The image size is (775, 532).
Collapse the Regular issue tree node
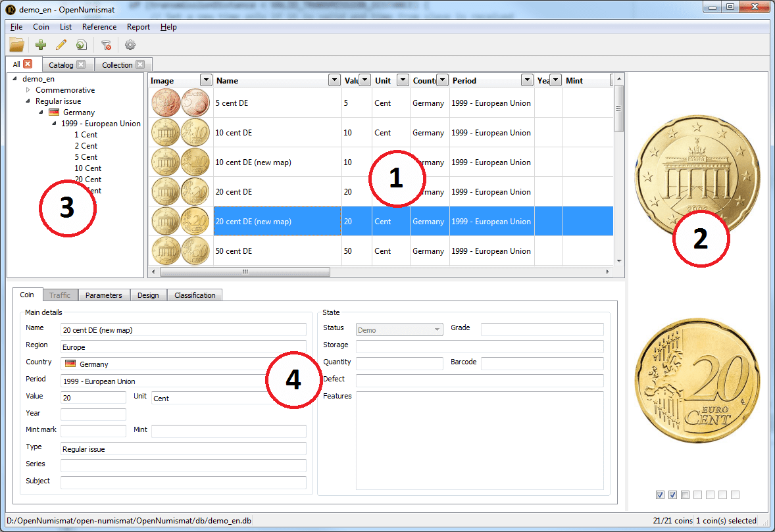click(28, 101)
